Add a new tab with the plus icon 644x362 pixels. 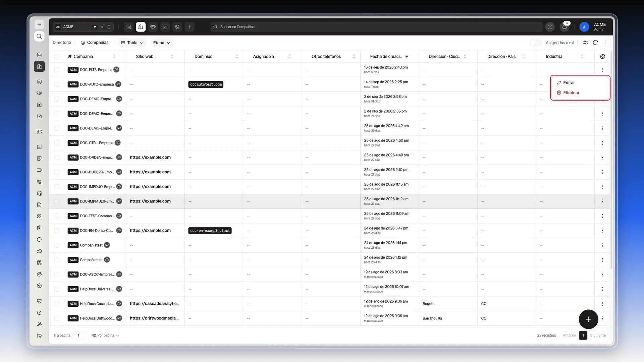point(190,27)
